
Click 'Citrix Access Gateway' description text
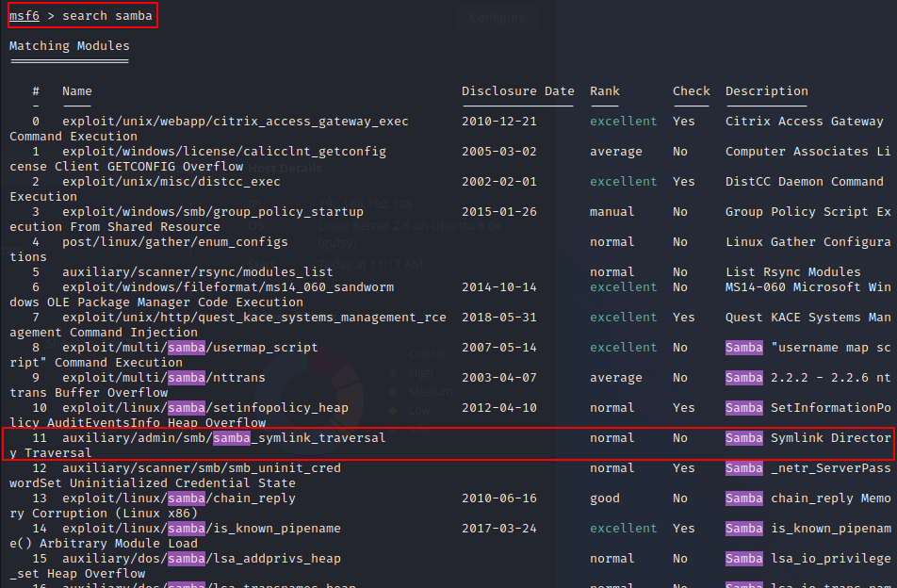[805, 122]
